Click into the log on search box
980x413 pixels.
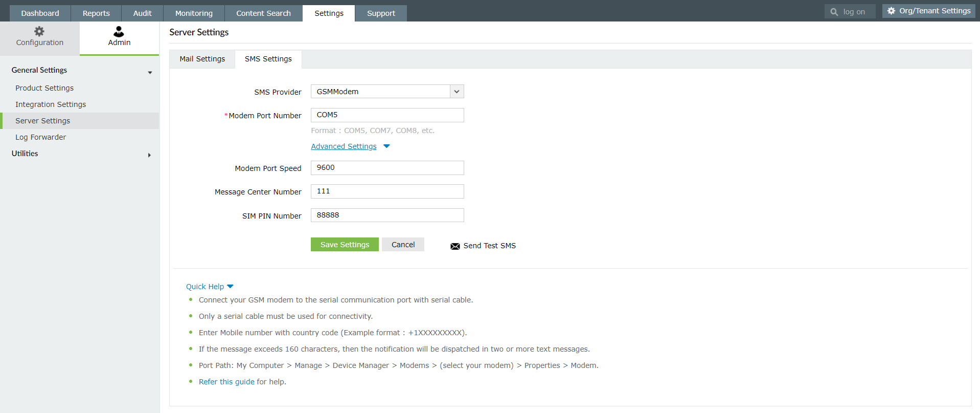click(x=850, y=12)
